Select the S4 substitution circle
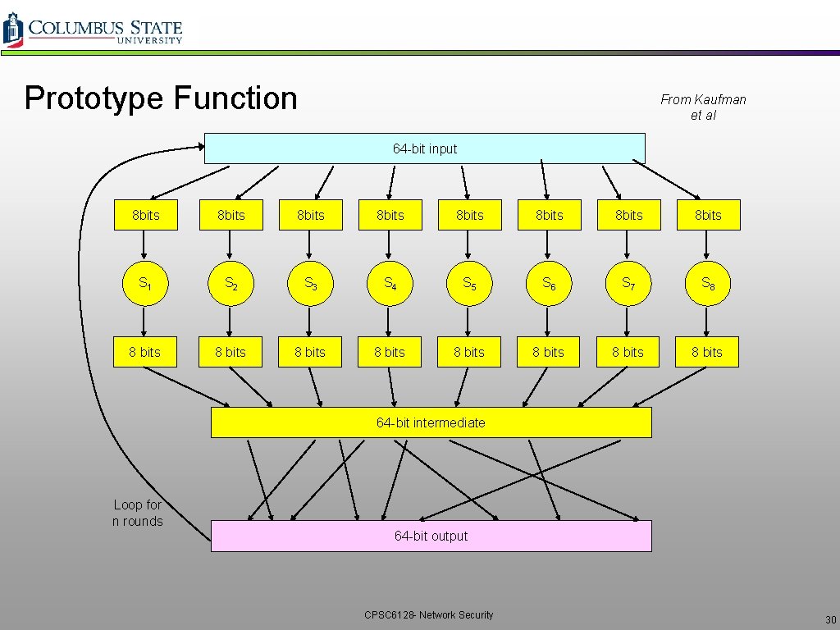840x630 pixels. click(390, 284)
